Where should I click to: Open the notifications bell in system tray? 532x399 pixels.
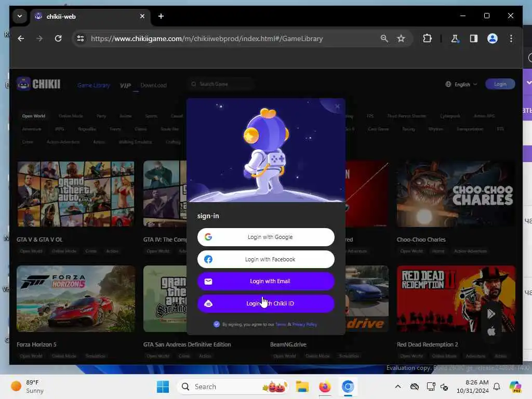(x=497, y=387)
